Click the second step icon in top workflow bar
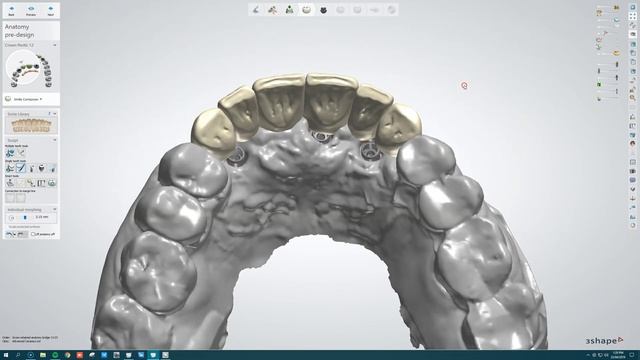Screen dimensions: 640x360 coord(273,9)
